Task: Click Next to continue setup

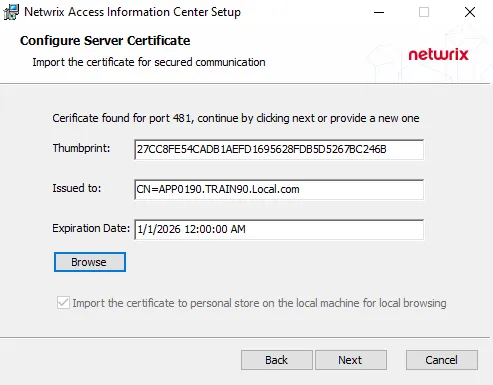Action: [351, 360]
